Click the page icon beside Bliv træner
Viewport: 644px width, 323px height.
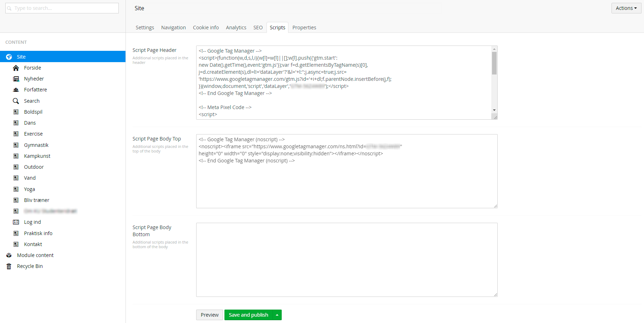(16, 200)
